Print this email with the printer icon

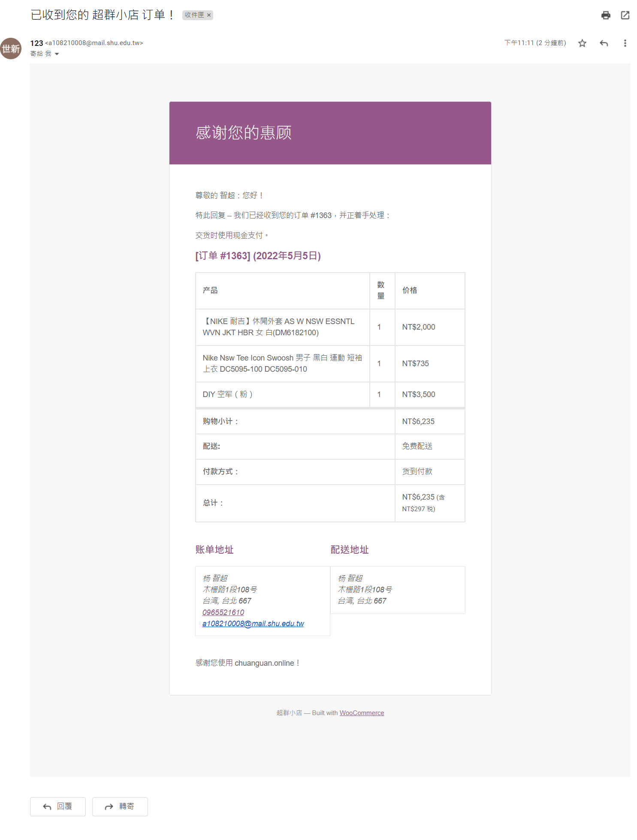click(605, 15)
